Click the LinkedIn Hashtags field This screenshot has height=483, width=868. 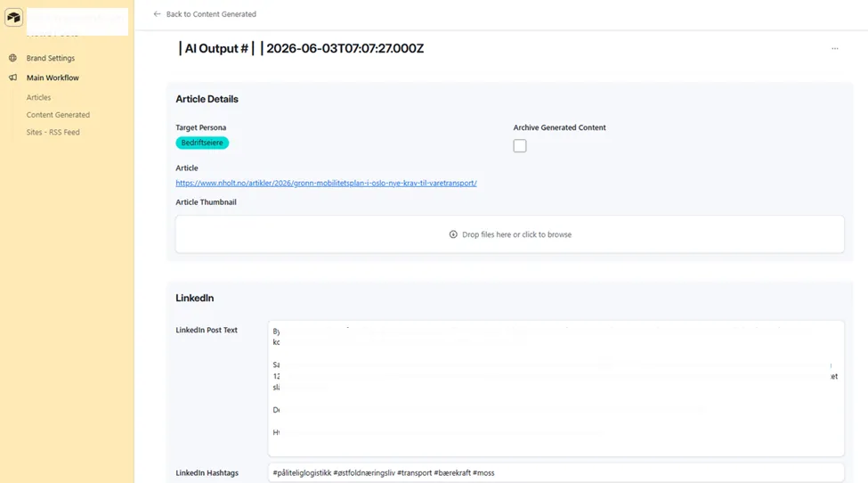coord(556,472)
